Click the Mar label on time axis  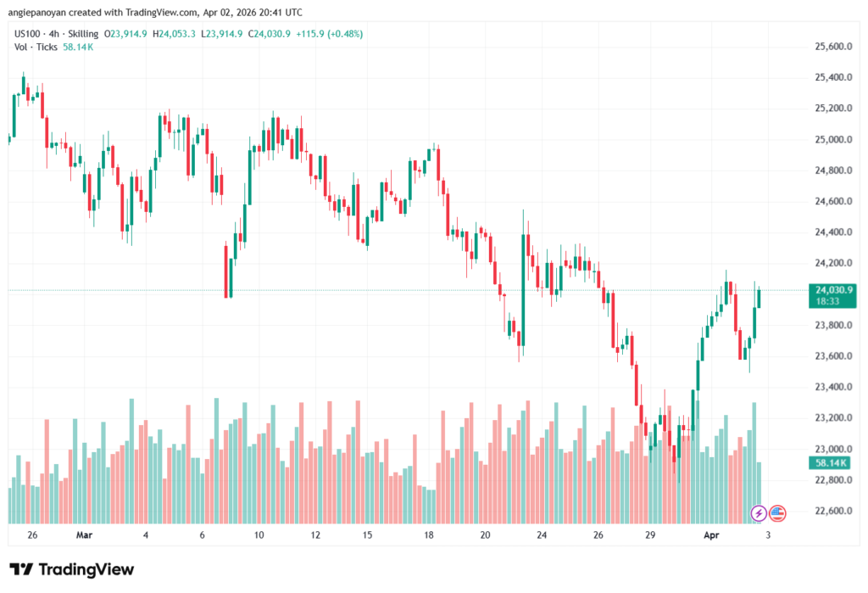pos(84,535)
